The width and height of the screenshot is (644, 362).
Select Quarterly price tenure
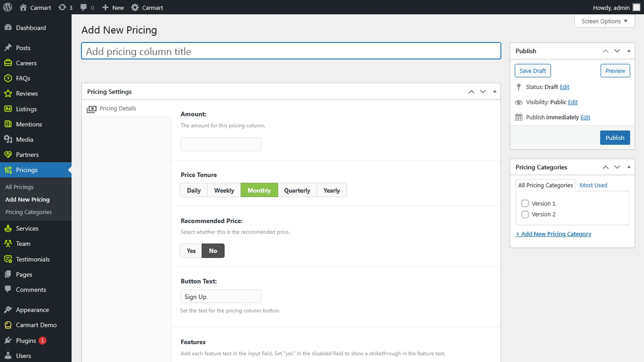tap(297, 190)
